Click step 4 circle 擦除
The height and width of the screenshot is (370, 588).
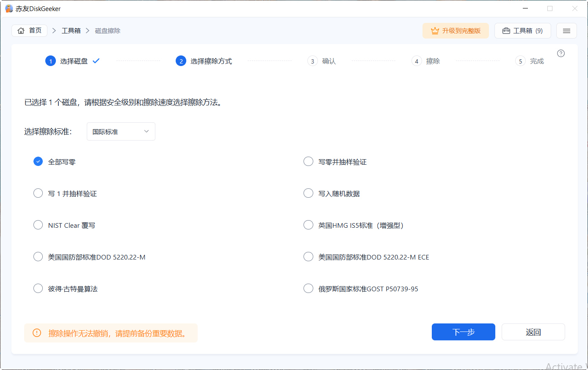tap(417, 61)
